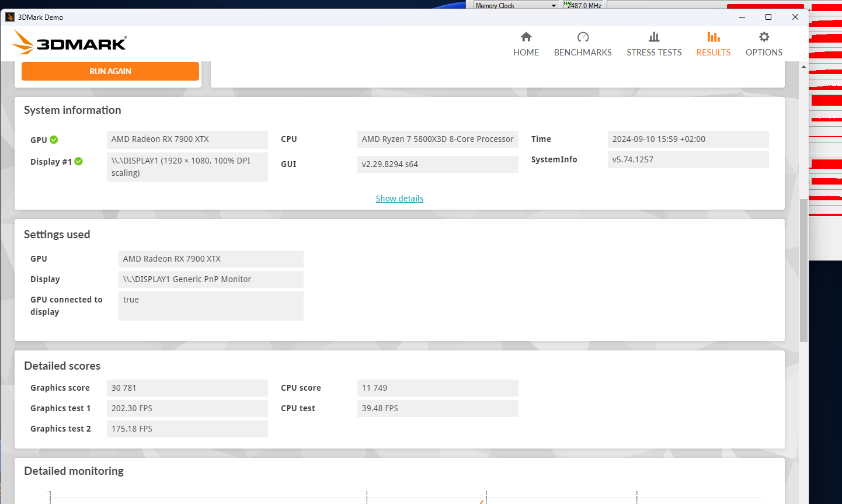
Task: Select the AMD Radeon RX 7900 XTX system GPU value
Action: click(x=187, y=139)
